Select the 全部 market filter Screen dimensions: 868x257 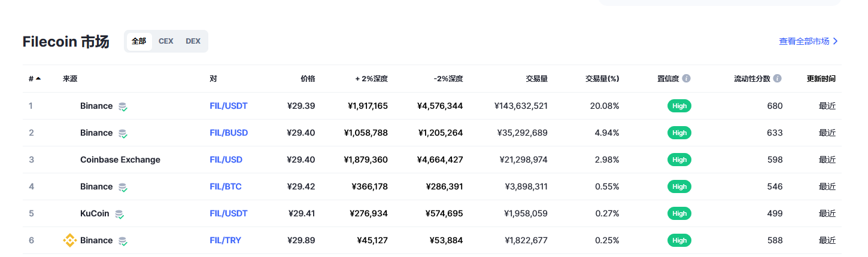tap(139, 41)
